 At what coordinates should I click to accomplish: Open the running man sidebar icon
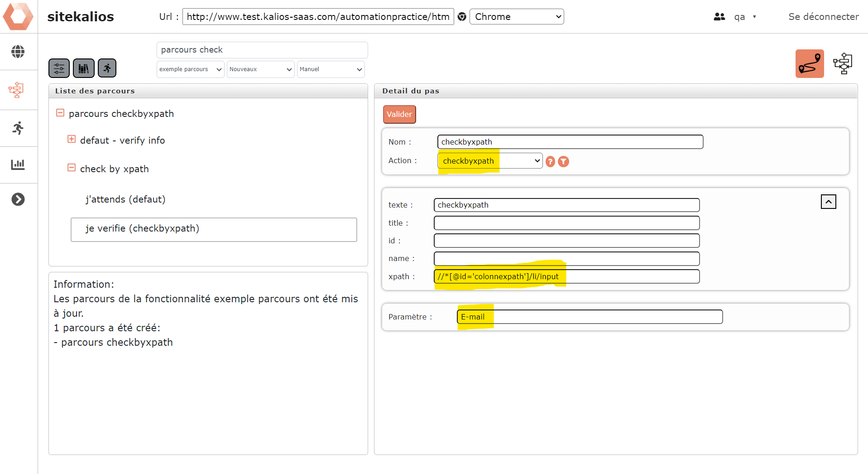[18, 128]
